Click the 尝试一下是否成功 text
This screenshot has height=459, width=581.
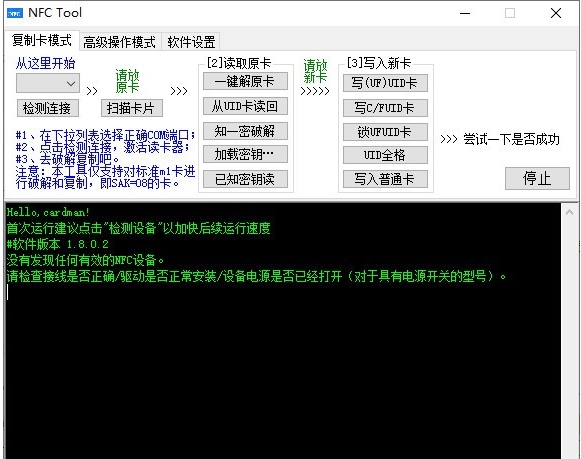point(511,139)
